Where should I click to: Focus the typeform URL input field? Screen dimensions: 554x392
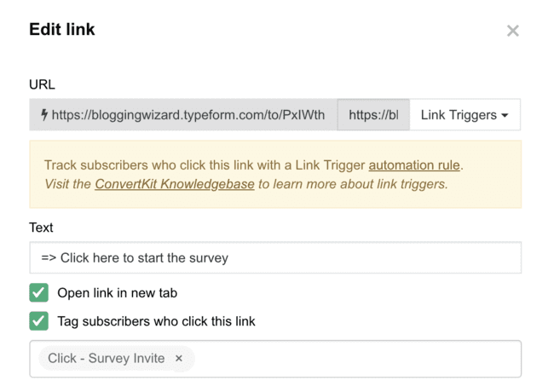click(x=188, y=115)
